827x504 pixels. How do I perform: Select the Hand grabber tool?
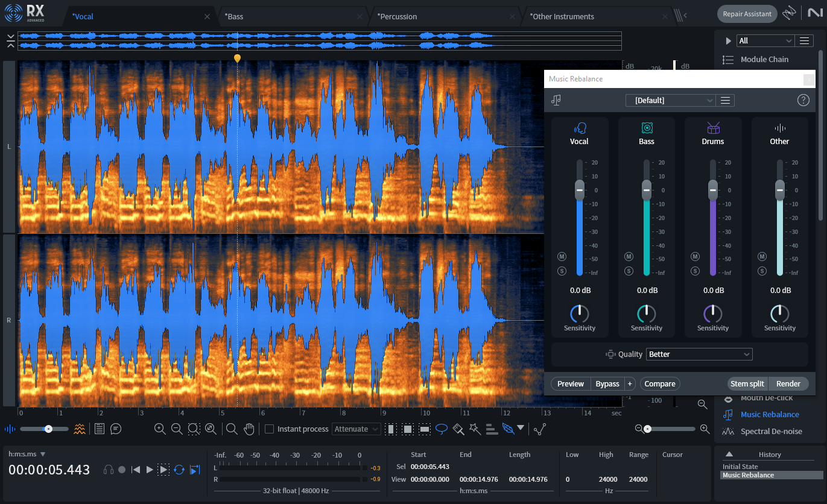[249, 429]
